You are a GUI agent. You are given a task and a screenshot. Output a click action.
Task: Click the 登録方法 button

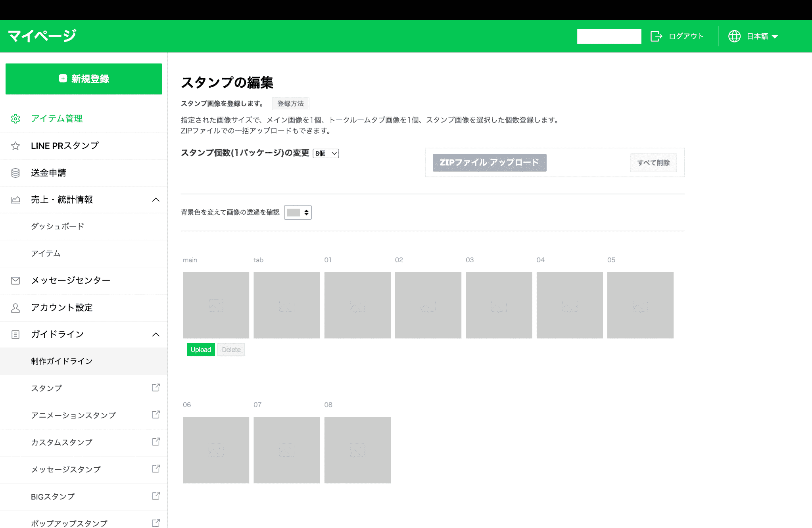point(290,104)
